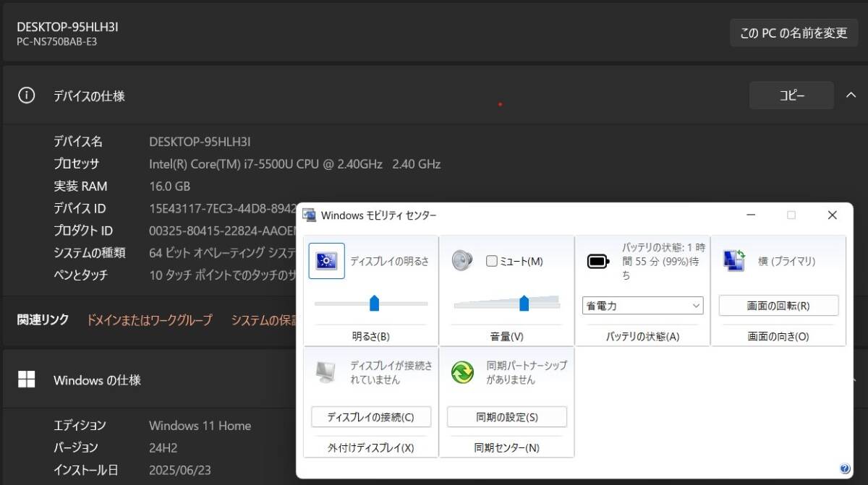Click the Windows 11 Home edition value
The image size is (868, 485).
pos(200,425)
